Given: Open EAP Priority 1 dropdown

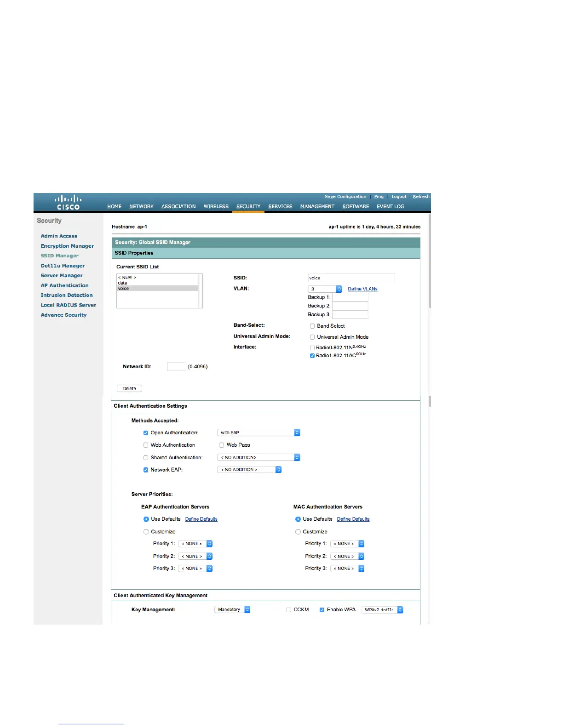Looking at the screenshot, I should [x=195, y=544].
